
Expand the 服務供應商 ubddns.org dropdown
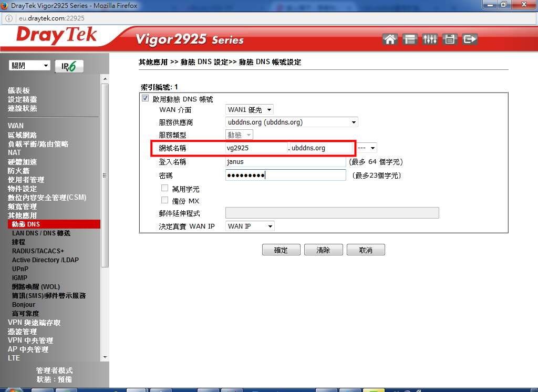pyautogui.click(x=292, y=122)
